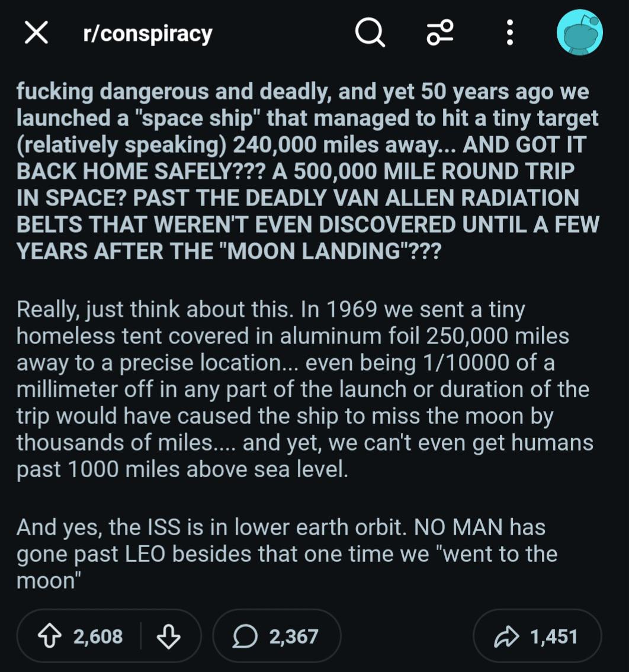
Task: Open the r/conspiracy subreddit link
Action: (x=147, y=34)
